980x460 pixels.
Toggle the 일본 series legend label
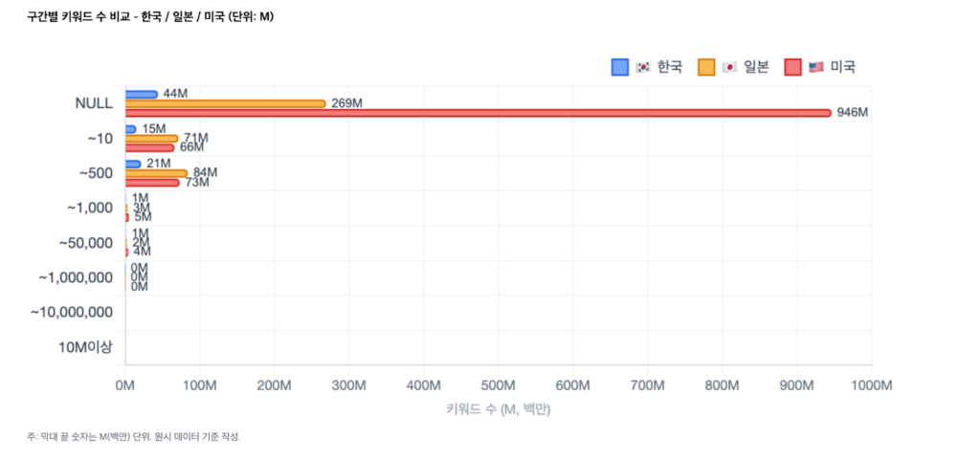click(x=756, y=67)
